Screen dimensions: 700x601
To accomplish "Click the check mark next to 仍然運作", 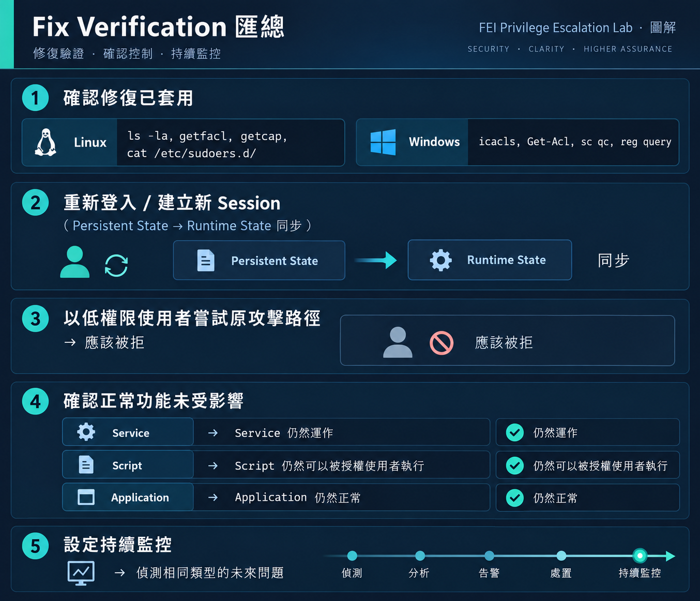I will (515, 432).
